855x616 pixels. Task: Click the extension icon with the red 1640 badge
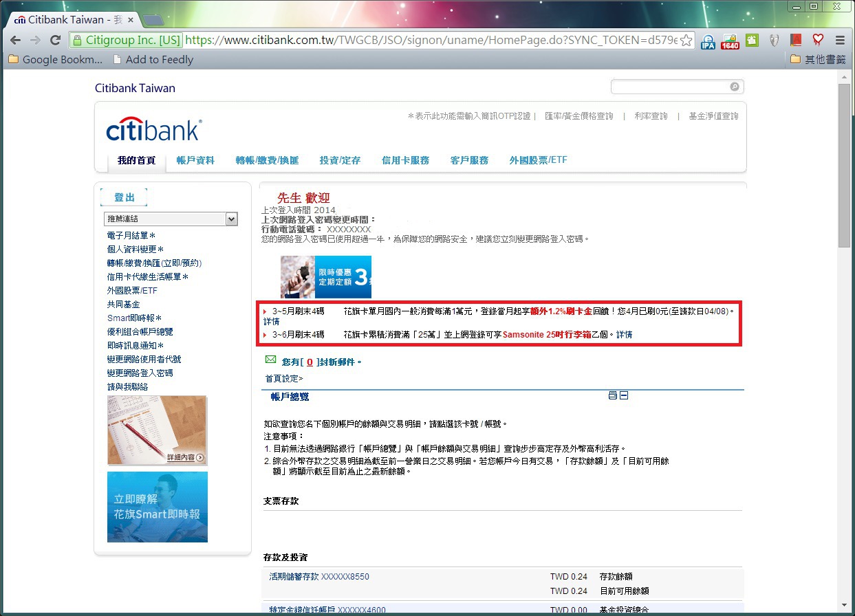(x=730, y=41)
